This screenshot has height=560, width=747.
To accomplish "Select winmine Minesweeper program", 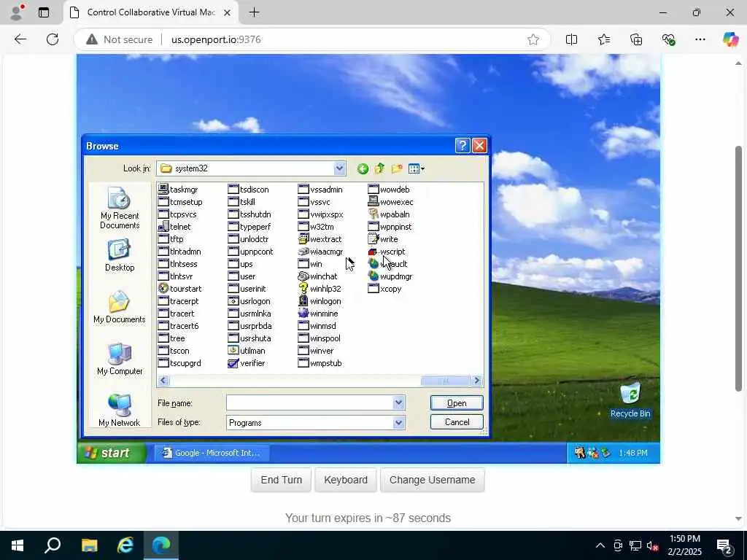I will (318, 314).
